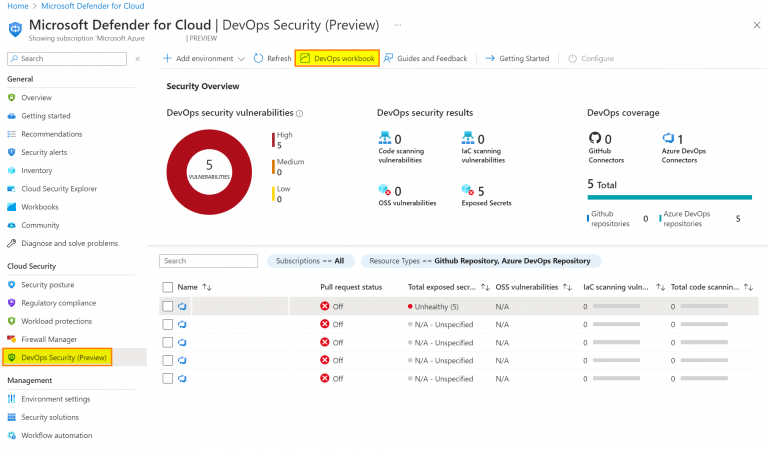Viewport: 768px width, 449px height.
Task: Sort by OSS vulnerabilities column arrows
Action: (567, 287)
